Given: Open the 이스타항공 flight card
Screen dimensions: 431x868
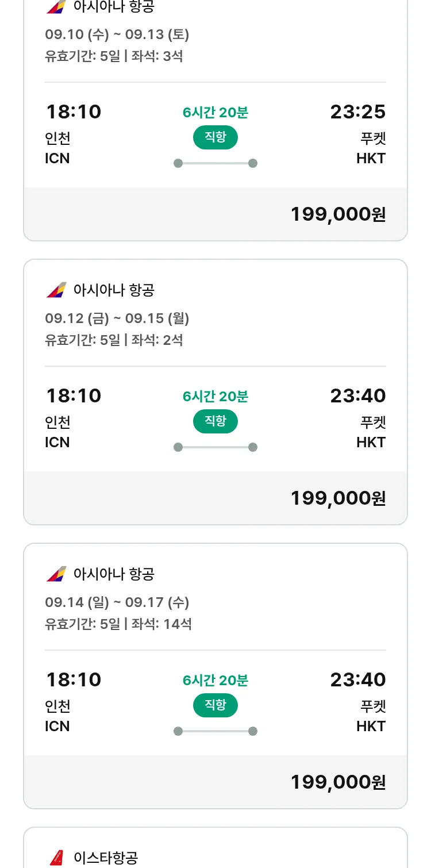Looking at the screenshot, I should (215, 851).
